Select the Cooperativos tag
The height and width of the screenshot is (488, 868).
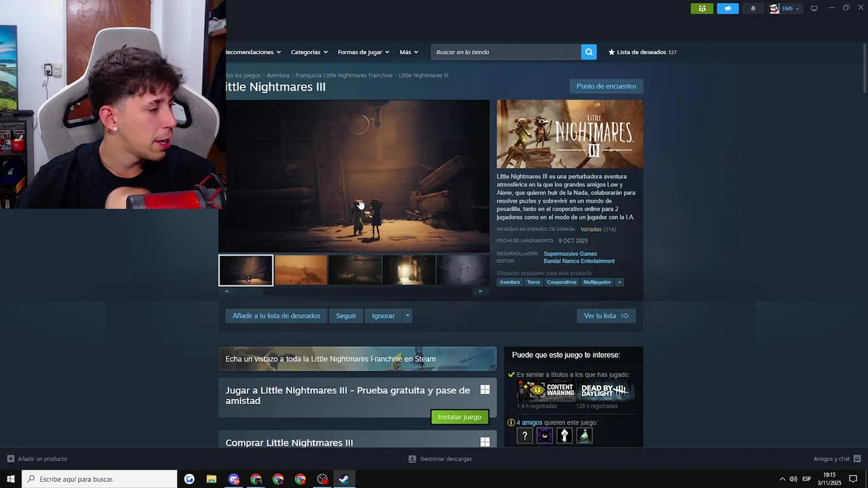[x=561, y=282]
